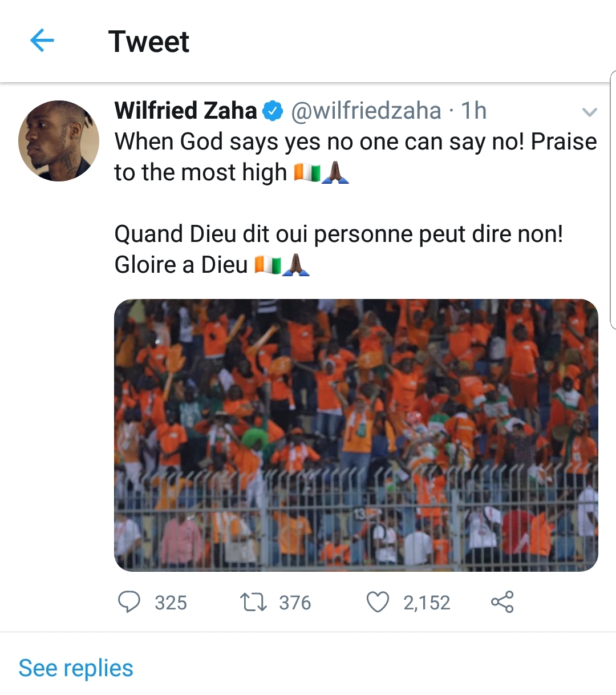Toggle the retweet arrows icon
Image resolution: width=616 pixels, height=695 pixels.
point(253,602)
